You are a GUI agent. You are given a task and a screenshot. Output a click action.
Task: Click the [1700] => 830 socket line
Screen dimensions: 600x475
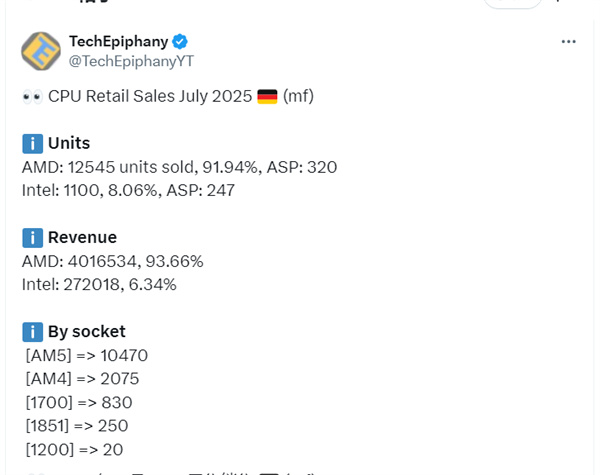[79, 402]
